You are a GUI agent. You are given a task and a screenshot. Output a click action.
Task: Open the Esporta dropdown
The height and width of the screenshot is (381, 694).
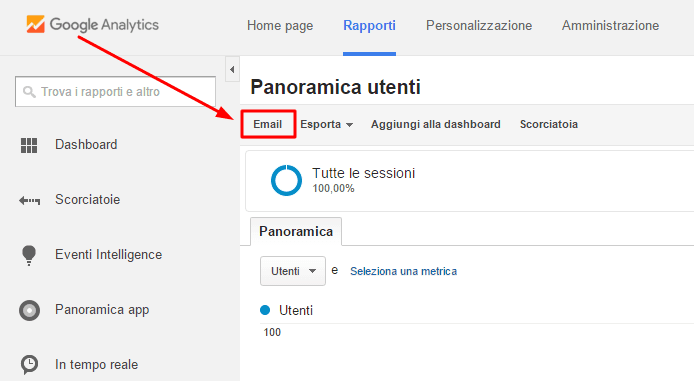327,124
